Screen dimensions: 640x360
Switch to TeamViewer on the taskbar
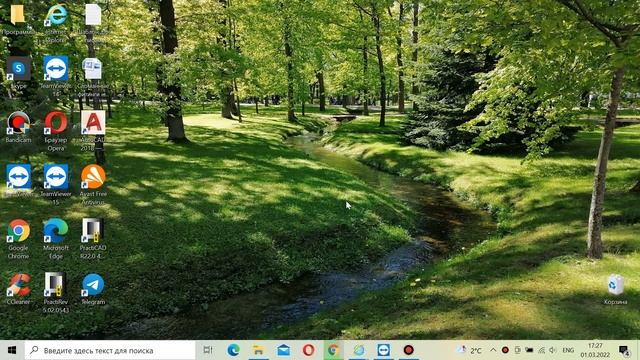click(383, 350)
